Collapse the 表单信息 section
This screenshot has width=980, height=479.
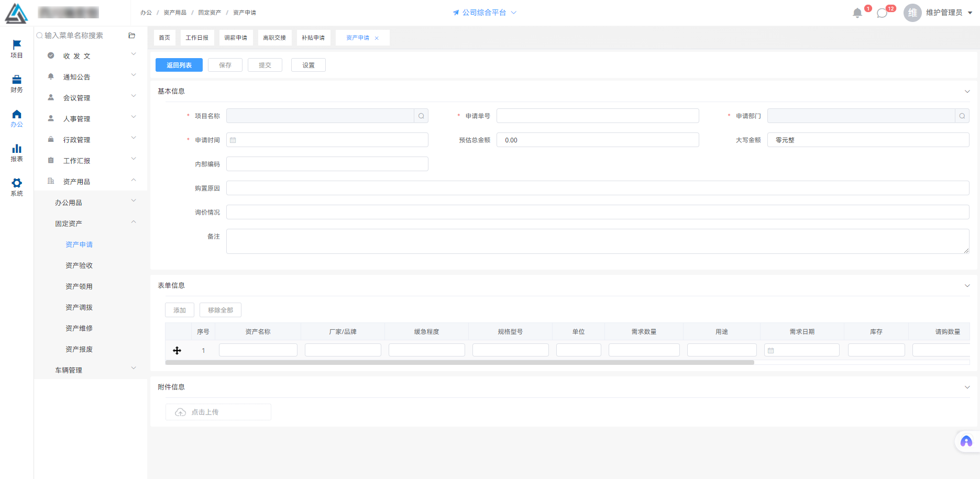(x=967, y=286)
